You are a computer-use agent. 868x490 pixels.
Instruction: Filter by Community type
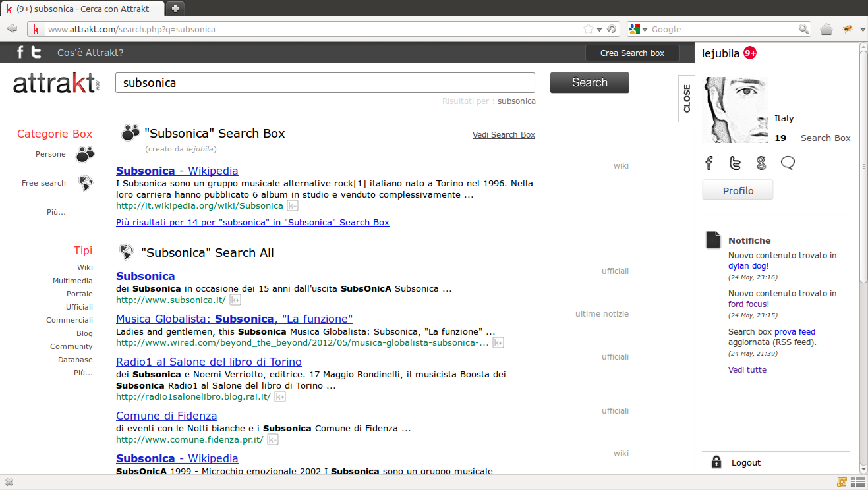click(x=71, y=346)
